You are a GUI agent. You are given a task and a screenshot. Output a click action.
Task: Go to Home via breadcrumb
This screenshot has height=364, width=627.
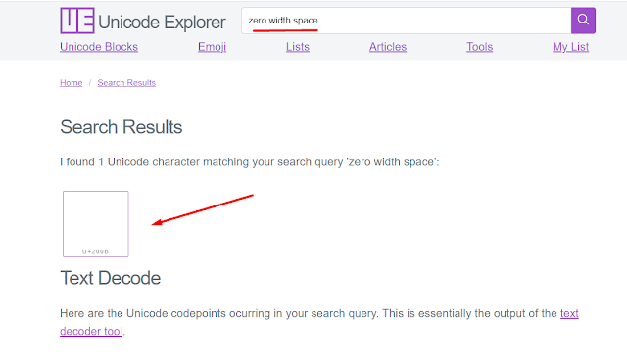tap(72, 83)
